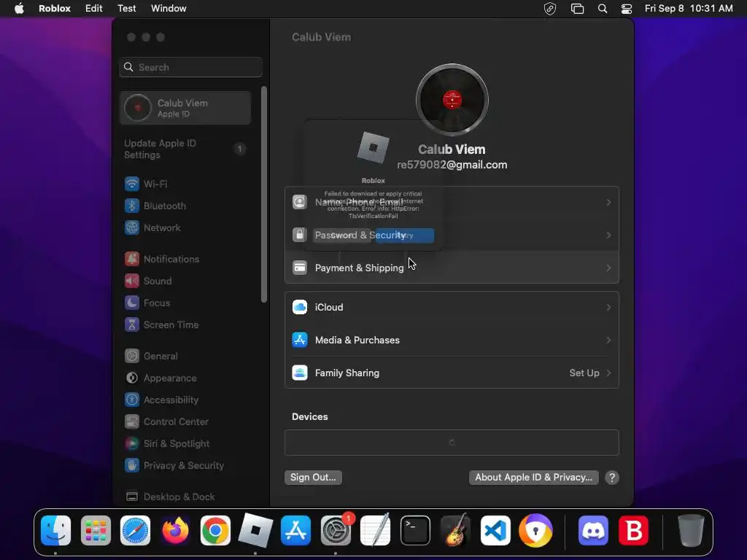Open the Edit menu

94,9
